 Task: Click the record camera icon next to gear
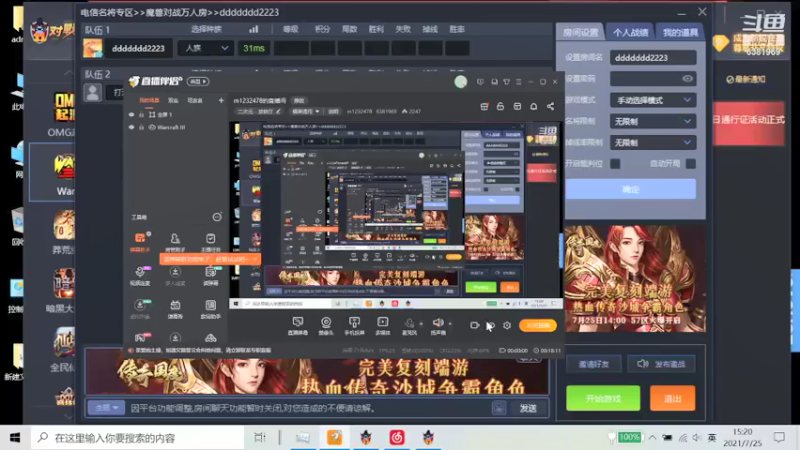pos(474,325)
